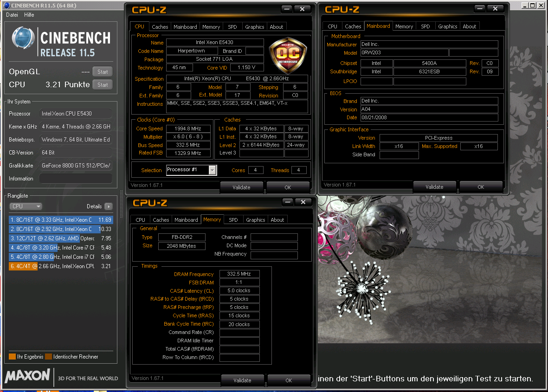Open the Processor #1 selection dropdown

click(x=192, y=170)
